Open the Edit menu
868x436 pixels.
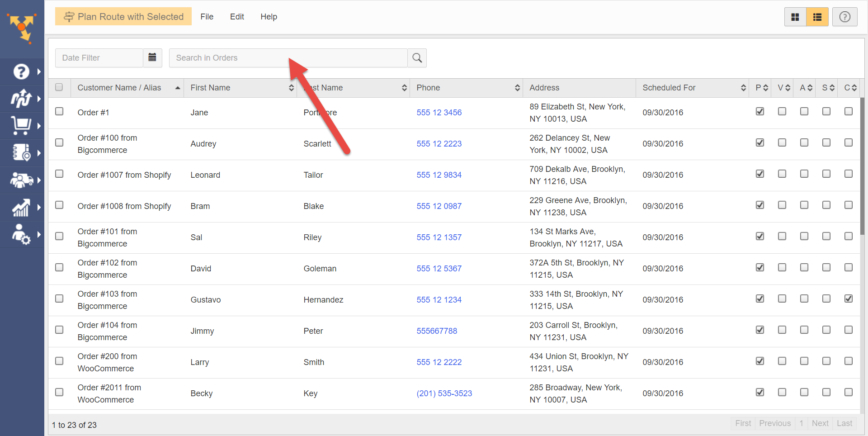[237, 17]
